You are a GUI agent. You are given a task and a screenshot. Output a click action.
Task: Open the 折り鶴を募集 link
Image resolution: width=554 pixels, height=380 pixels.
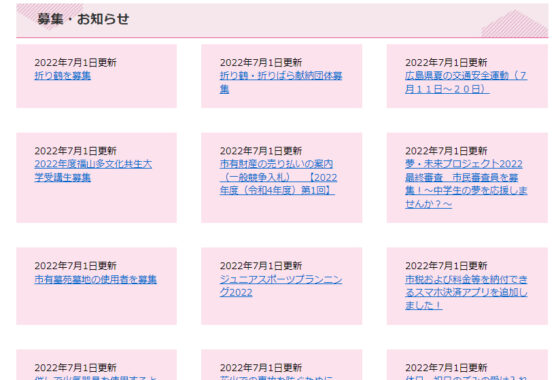[63, 76]
